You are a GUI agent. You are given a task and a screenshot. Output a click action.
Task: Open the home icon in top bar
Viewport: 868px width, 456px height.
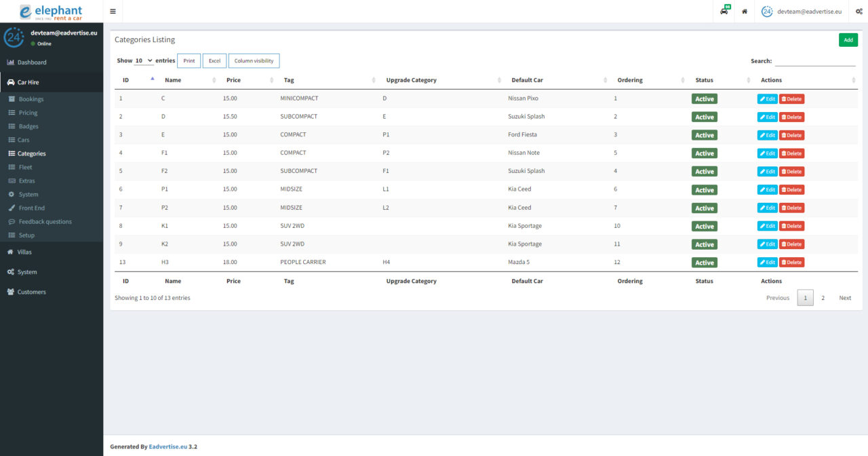pyautogui.click(x=745, y=12)
